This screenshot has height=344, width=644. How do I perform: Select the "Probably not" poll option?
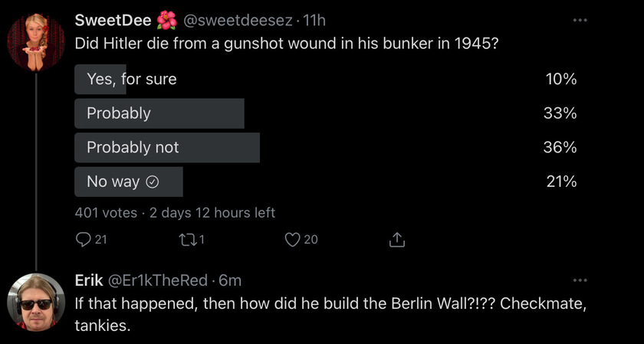(326, 147)
